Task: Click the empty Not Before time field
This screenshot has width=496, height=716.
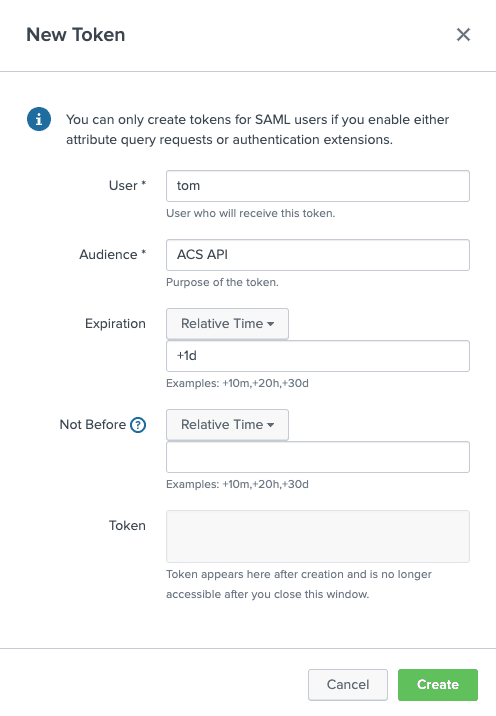Action: 318,457
